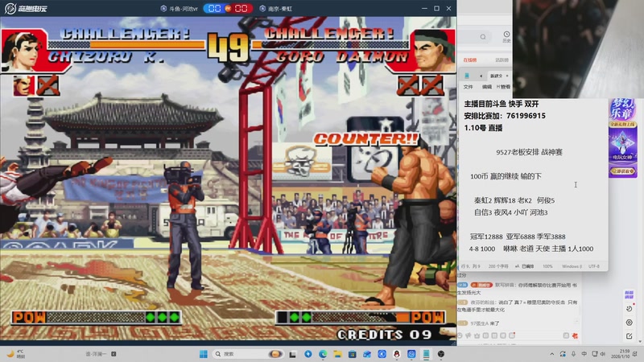Click the scroll-down arrow at panel bottom right

click(641, 341)
